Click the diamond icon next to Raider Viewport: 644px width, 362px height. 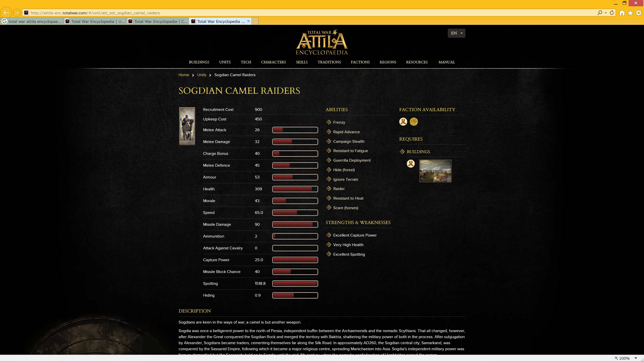[329, 189]
